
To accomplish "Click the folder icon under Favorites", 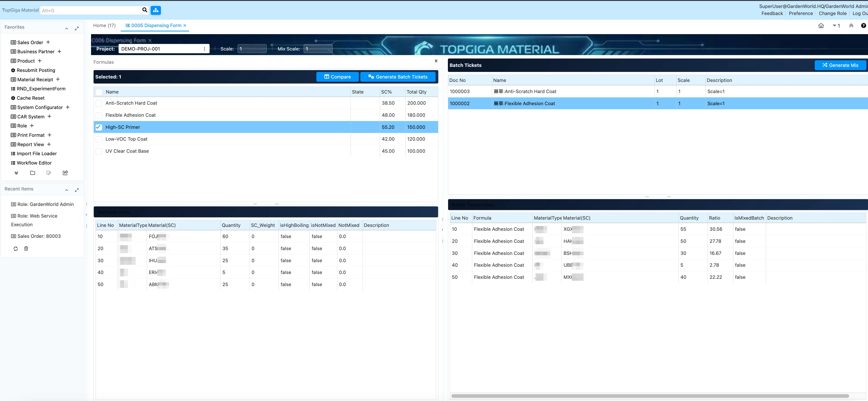I will pos(33,173).
